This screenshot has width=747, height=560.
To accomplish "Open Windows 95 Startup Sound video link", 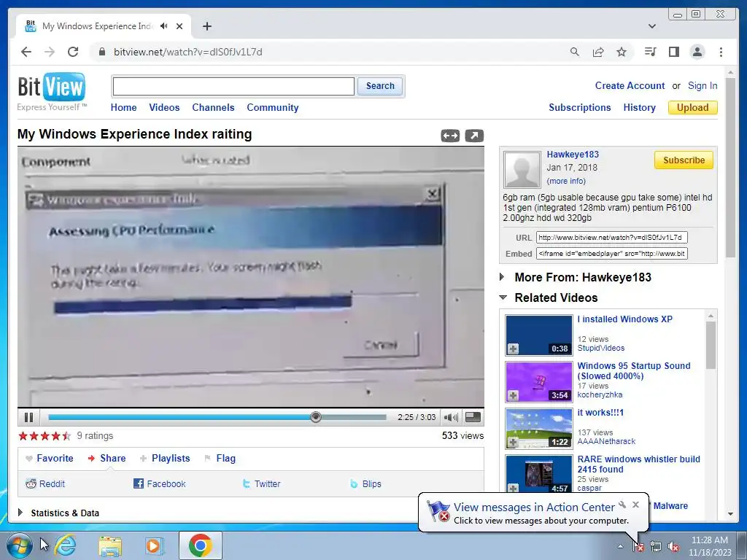I will click(634, 371).
